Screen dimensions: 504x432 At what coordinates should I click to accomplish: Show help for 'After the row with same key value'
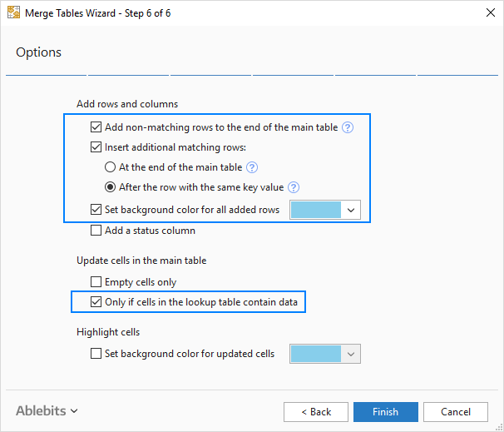tap(293, 187)
